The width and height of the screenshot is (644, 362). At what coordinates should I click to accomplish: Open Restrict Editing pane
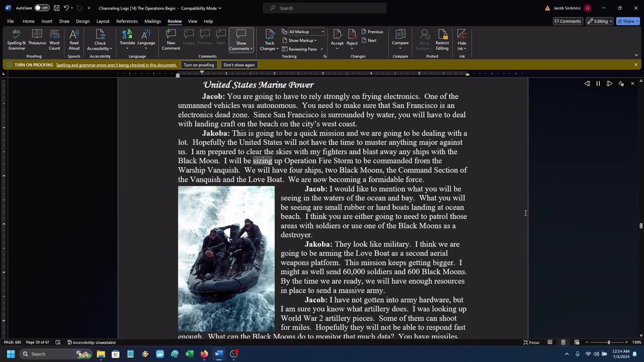point(442,40)
